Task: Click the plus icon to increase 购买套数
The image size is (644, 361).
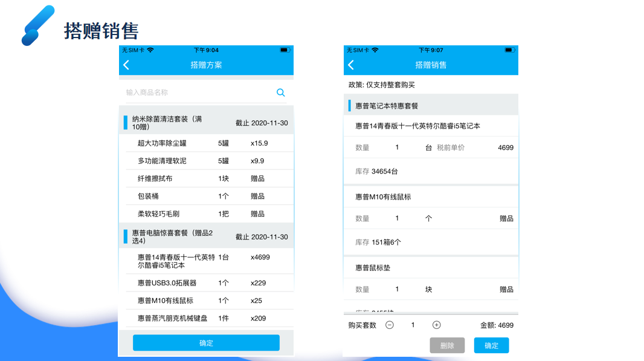Action: [x=436, y=325]
